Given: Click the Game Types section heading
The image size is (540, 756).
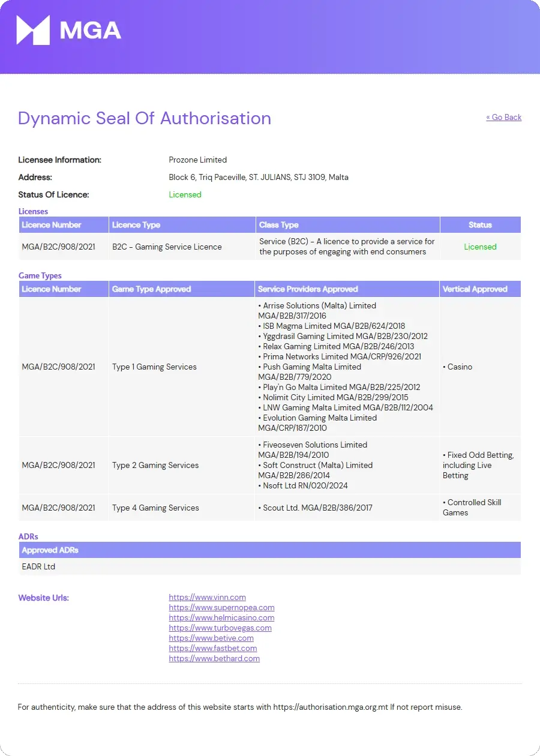Looking at the screenshot, I should [x=40, y=275].
